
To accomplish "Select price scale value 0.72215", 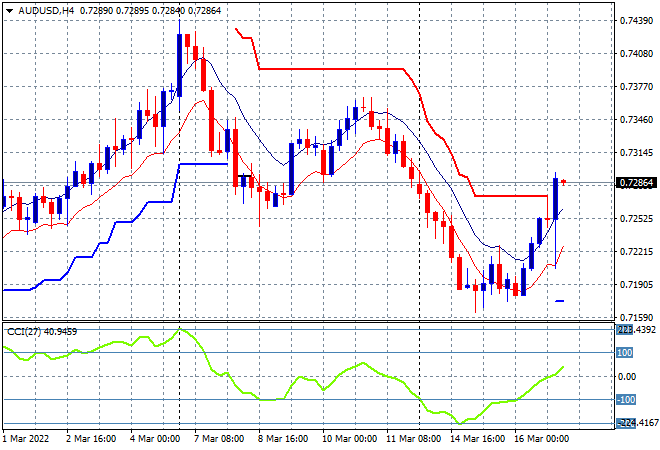I will (x=636, y=252).
